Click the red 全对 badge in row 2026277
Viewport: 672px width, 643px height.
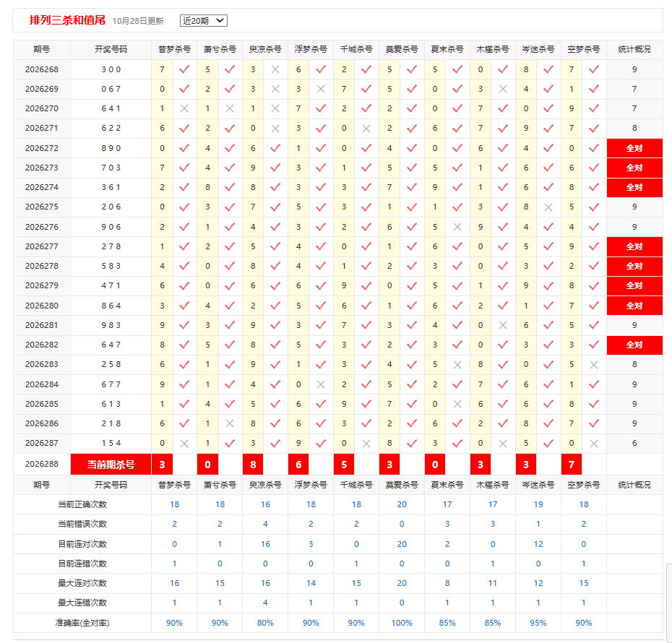coord(634,247)
